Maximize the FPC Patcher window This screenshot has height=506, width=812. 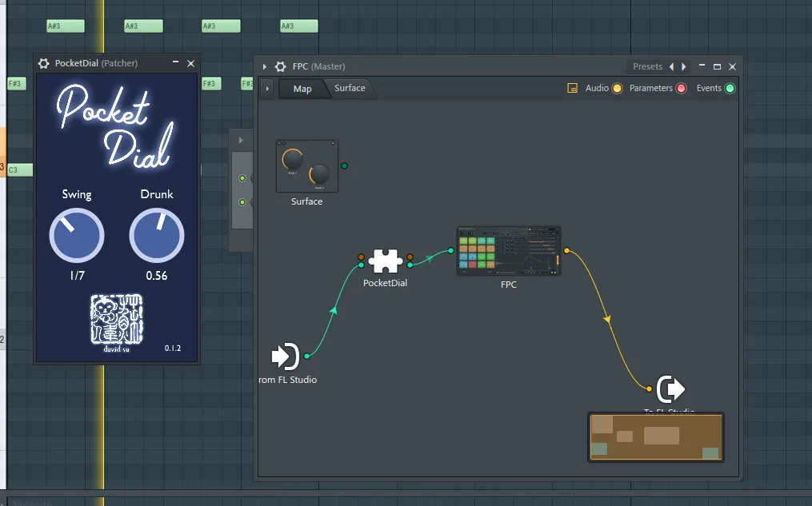(x=718, y=66)
